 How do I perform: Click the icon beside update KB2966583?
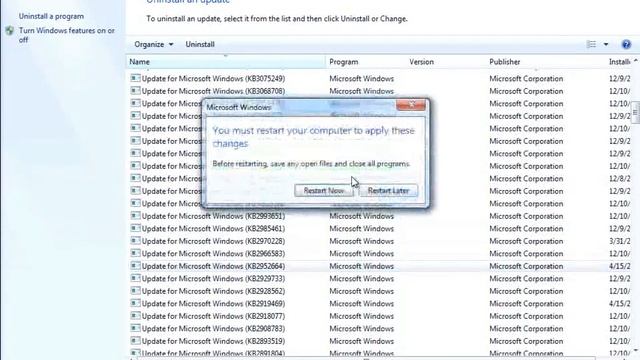135,253
